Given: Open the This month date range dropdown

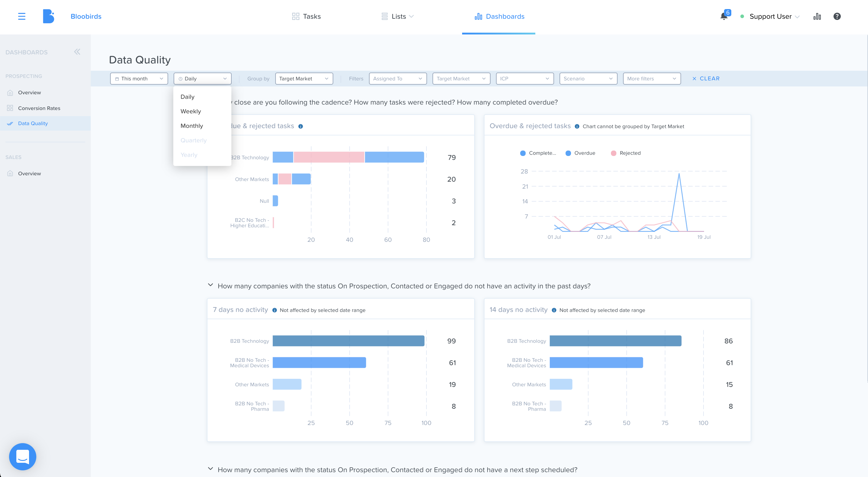Looking at the screenshot, I should 139,79.
